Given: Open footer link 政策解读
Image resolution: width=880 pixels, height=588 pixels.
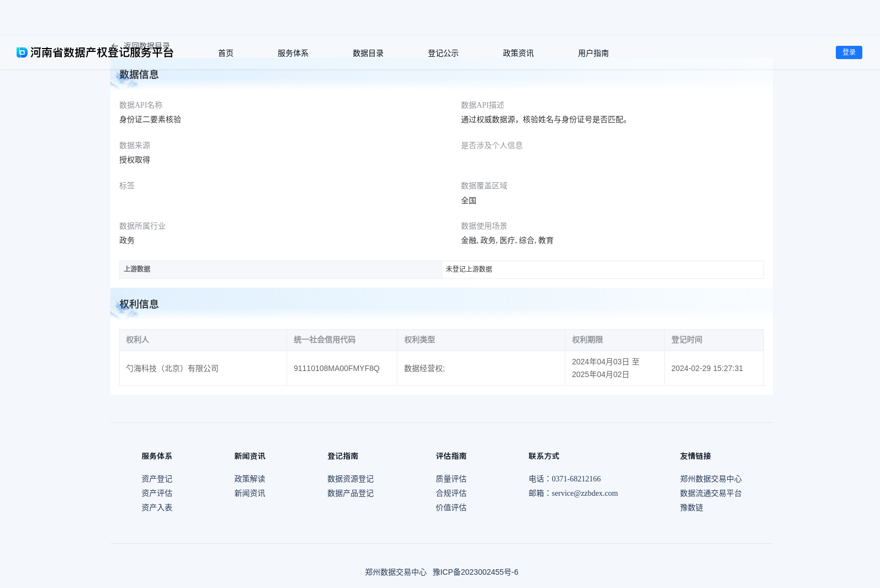Looking at the screenshot, I should pyautogui.click(x=250, y=479).
